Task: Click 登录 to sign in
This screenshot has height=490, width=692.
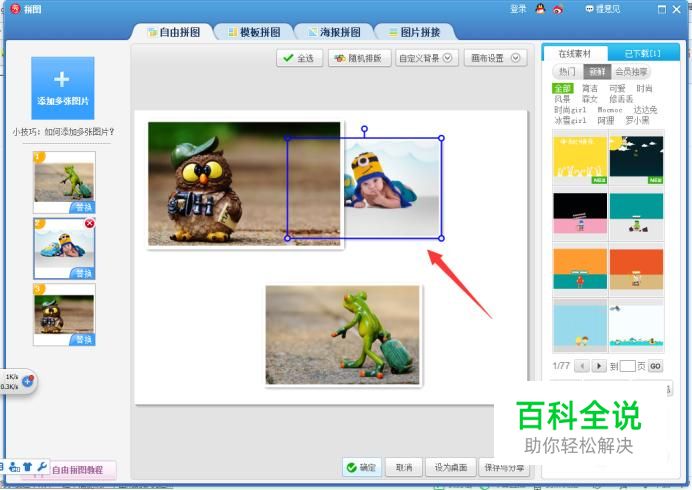Action: coord(518,9)
